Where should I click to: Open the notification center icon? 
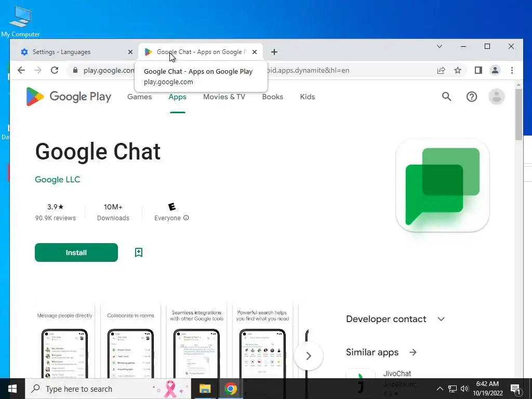516,389
